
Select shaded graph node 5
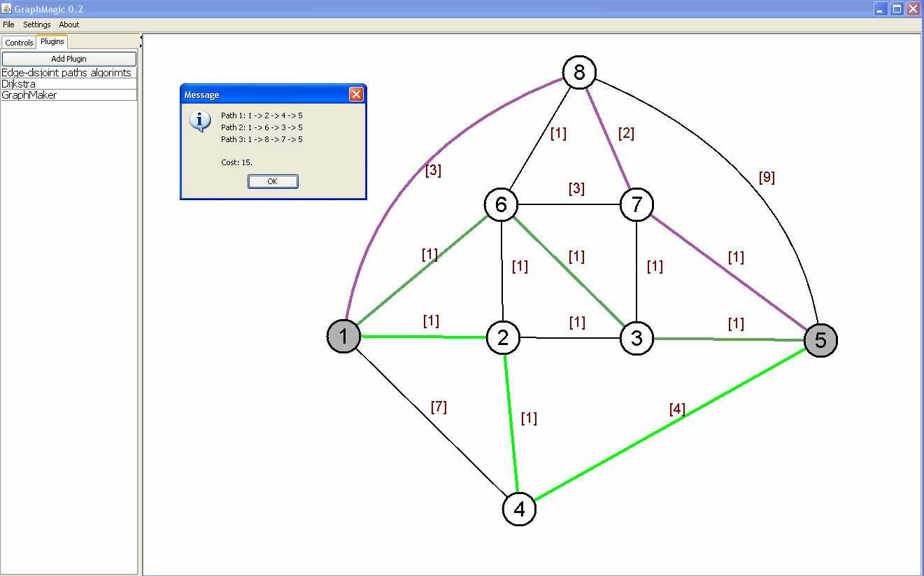(x=820, y=340)
